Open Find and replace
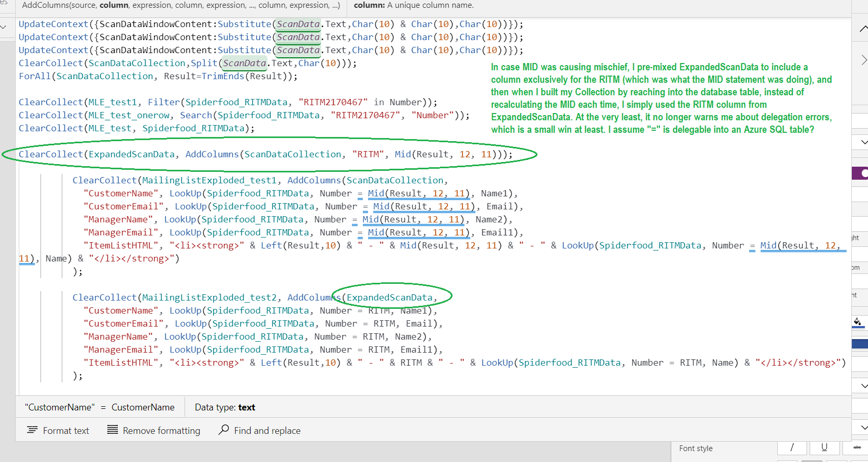Viewport: 868px width, 462px height. 260,430
